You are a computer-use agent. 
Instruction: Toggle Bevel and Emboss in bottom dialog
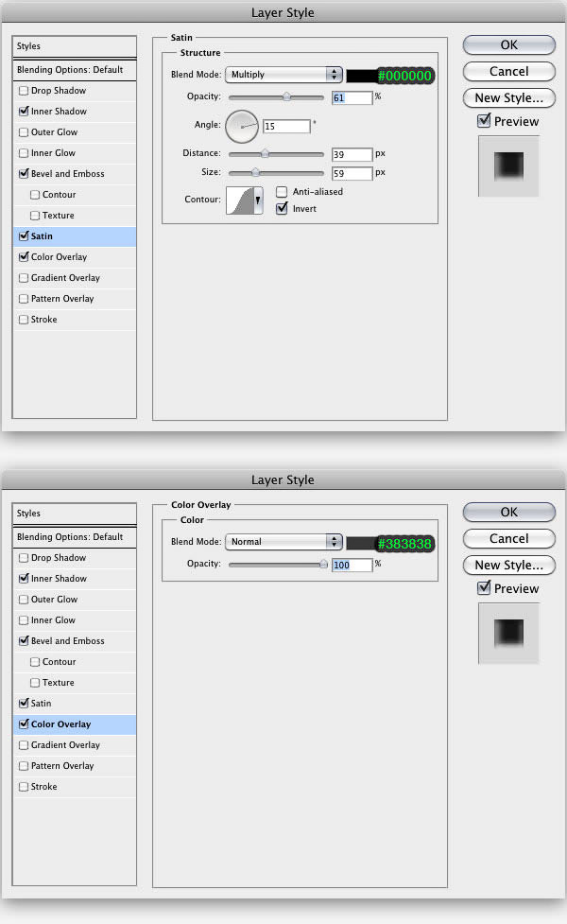[x=24, y=641]
